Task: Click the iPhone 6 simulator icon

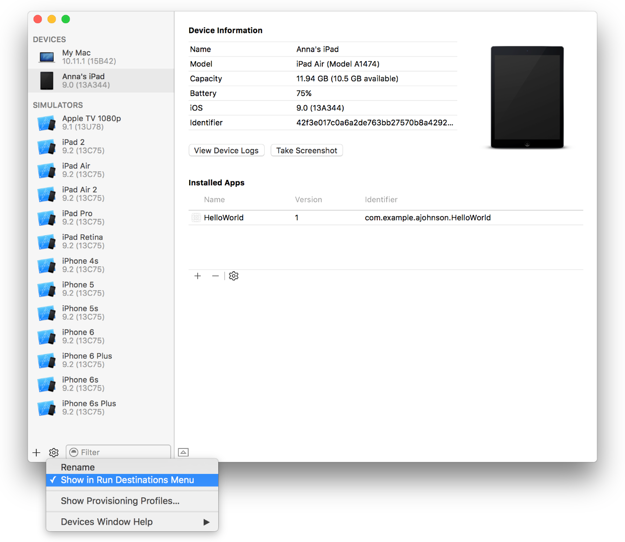Action: coord(47,337)
